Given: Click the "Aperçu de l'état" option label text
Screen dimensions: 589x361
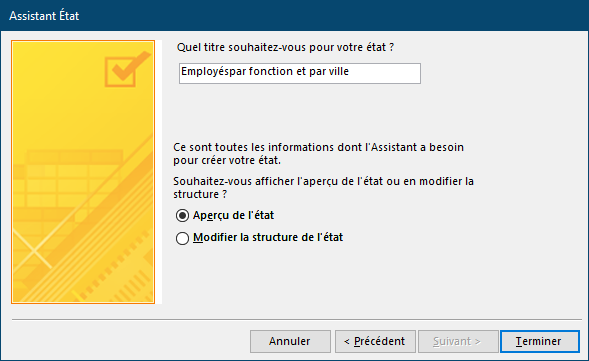Looking at the screenshot, I should (x=233, y=215).
